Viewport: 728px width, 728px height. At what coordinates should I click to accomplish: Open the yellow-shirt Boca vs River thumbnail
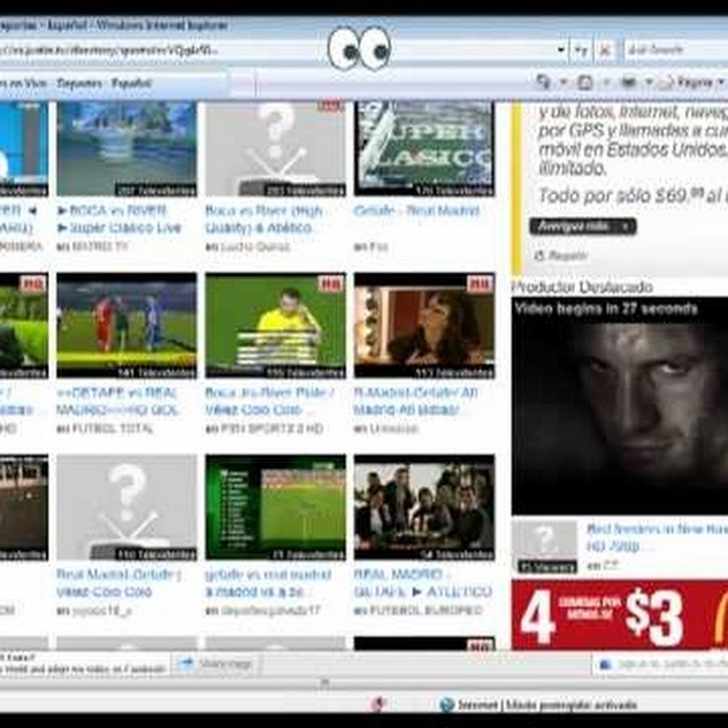pos(275,325)
